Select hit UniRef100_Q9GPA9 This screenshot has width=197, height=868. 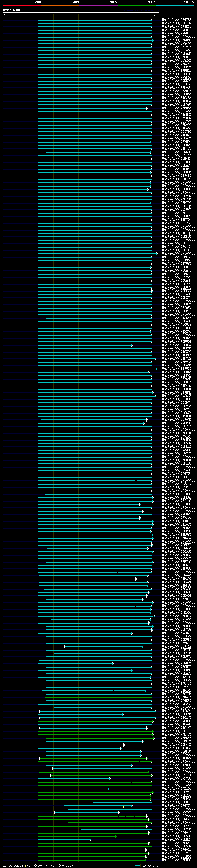[x=177, y=423]
